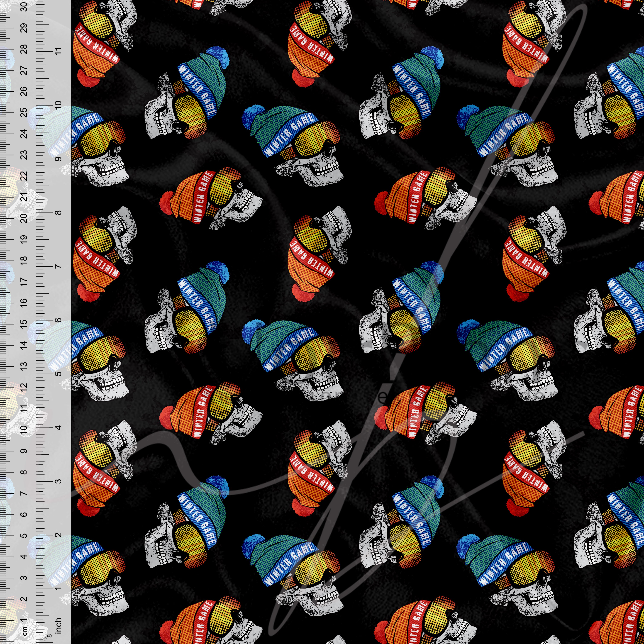The image size is (644, 644).
Task: Click the 3 inch number on ruler
Action: [58, 481]
